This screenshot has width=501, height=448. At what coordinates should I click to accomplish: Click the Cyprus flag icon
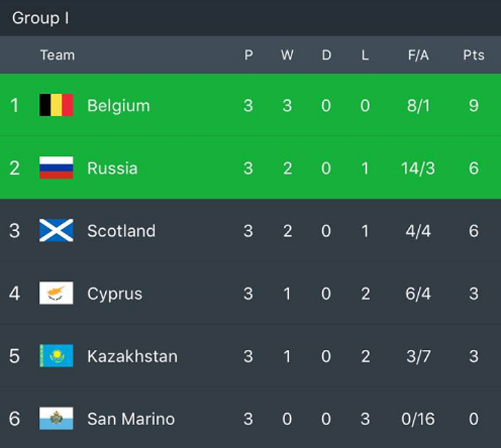coord(56,294)
